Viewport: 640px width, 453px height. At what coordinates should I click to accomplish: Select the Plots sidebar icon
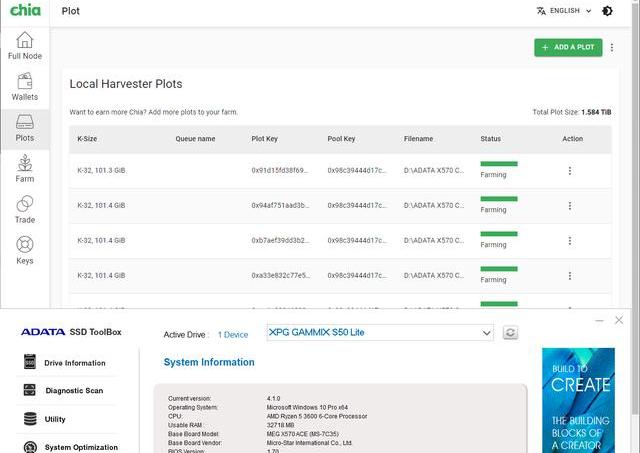tap(24, 128)
